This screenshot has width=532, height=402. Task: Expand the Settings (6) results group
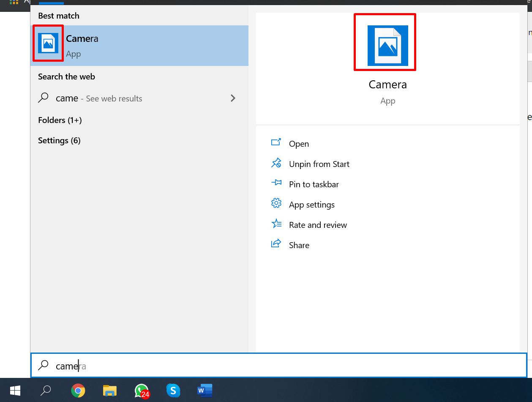(59, 140)
